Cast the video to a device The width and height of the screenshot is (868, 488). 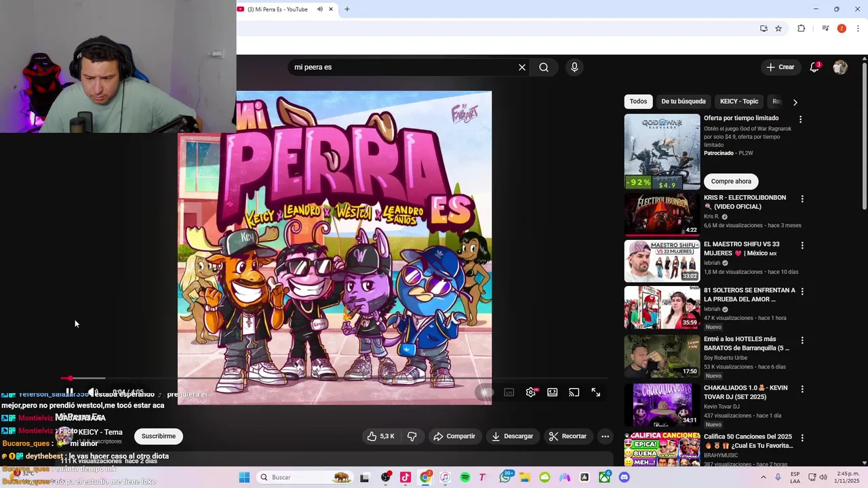(x=574, y=392)
